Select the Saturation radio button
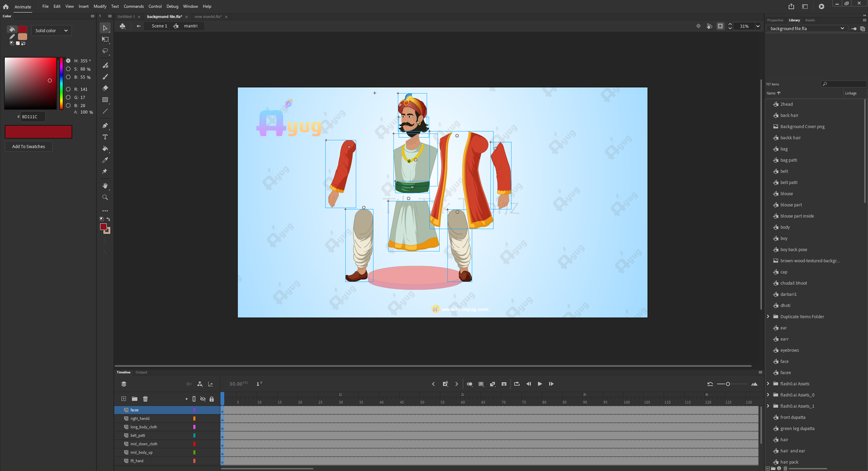The image size is (868, 471). point(68,69)
